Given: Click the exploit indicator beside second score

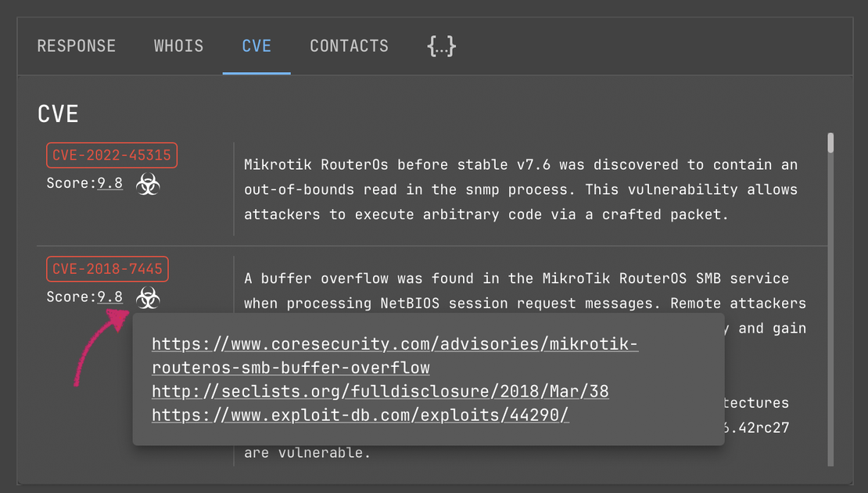Looking at the screenshot, I should [x=147, y=299].
